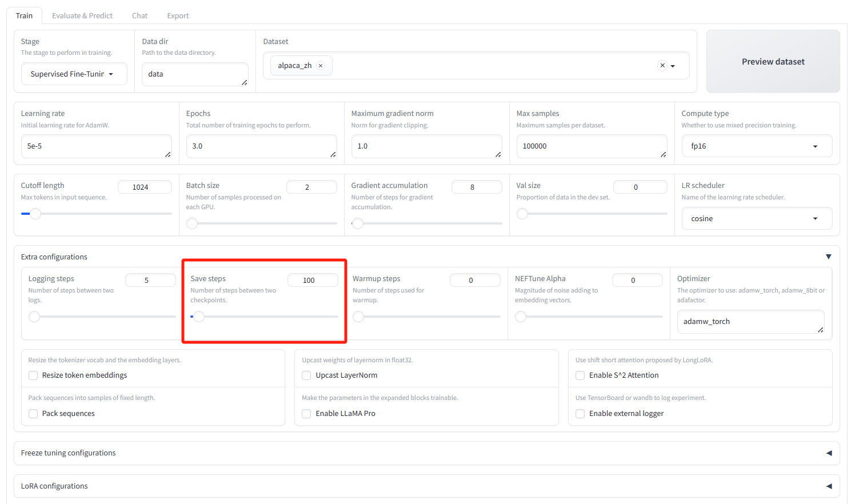Viewport: 859px width, 504px height.
Task: Enable S^2 Attention from LongLoRA
Action: pyautogui.click(x=580, y=375)
